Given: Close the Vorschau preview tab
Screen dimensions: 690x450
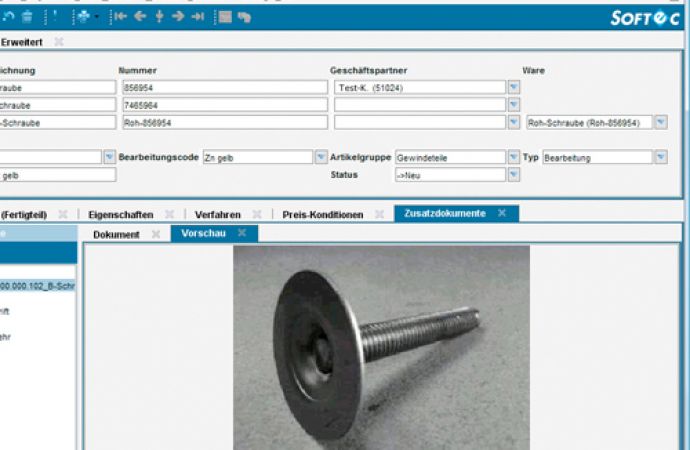Looking at the screenshot, I should coord(242,233).
